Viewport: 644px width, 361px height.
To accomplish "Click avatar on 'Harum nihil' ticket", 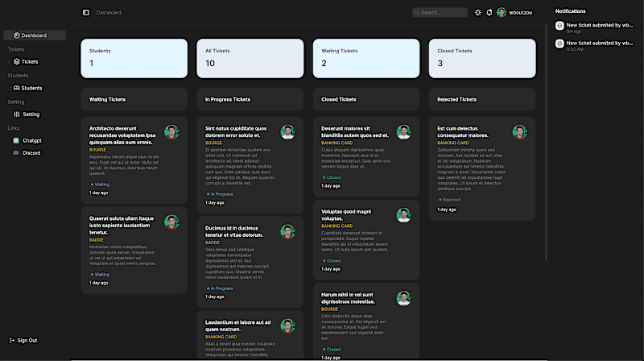I will click(404, 298).
